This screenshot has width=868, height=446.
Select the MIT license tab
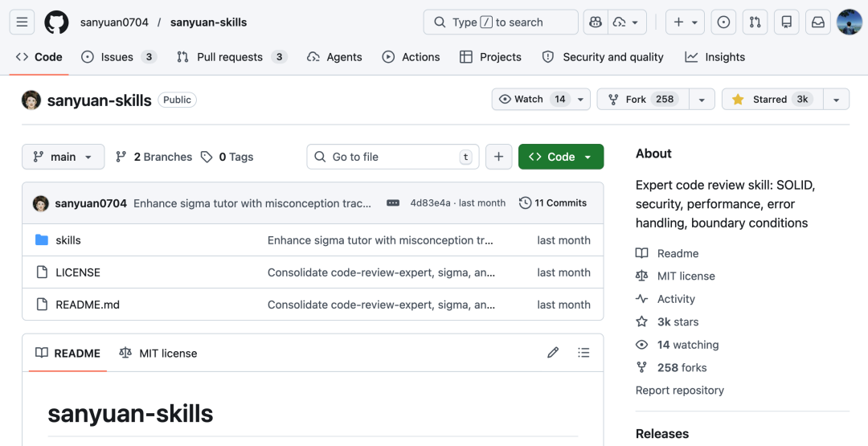click(x=158, y=353)
